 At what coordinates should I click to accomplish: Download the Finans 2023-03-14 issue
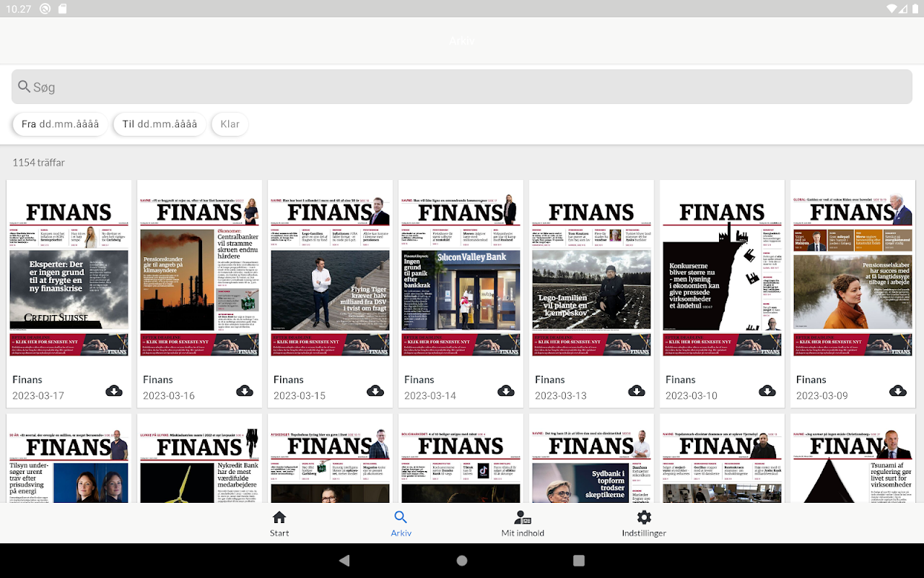tap(506, 391)
